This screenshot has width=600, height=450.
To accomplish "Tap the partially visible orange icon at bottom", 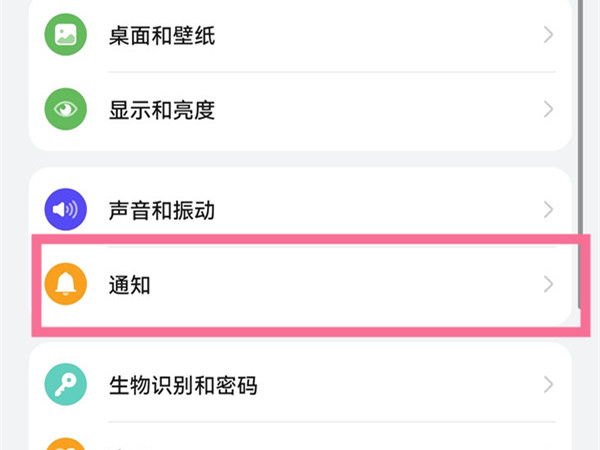I will tap(66, 442).
